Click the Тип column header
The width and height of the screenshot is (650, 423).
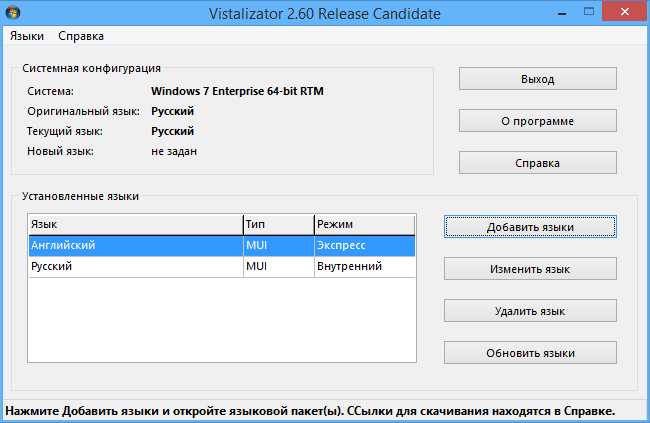pos(277,224)
